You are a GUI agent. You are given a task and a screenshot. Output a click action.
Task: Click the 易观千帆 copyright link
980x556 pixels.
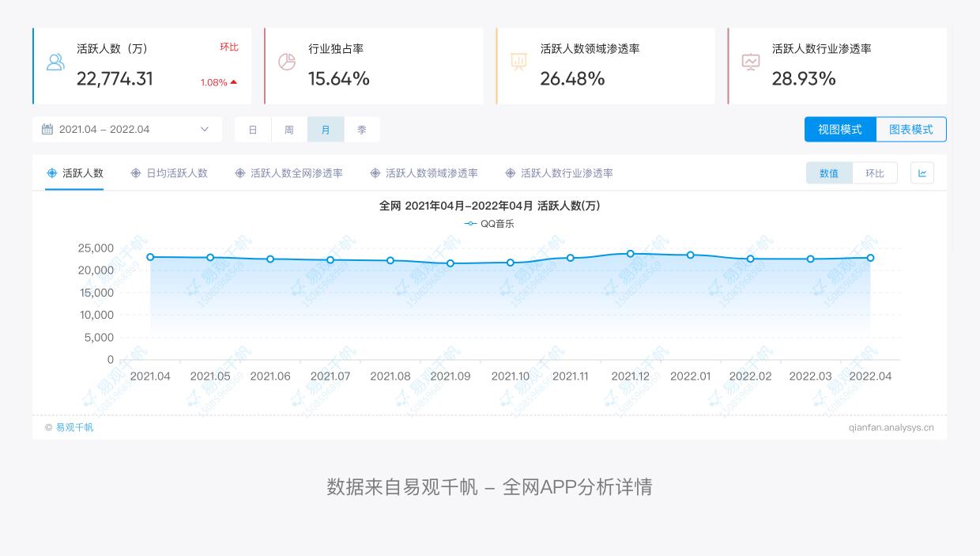(72, 427)
